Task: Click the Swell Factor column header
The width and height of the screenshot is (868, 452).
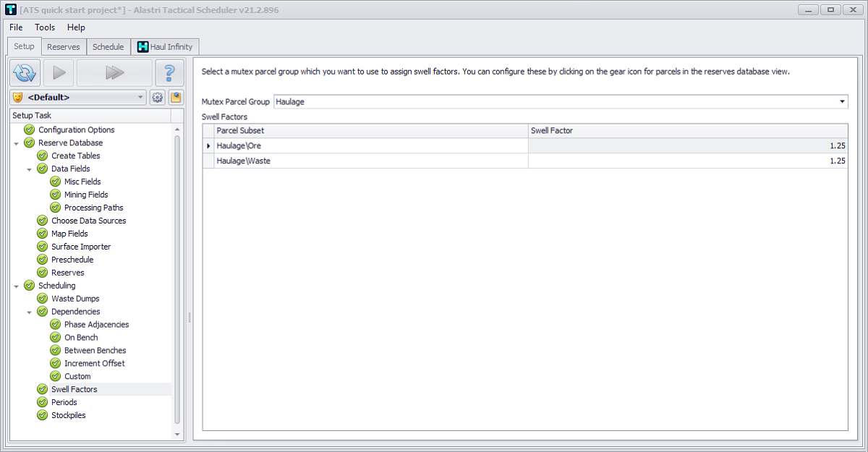Action: [x=688, y=131]
